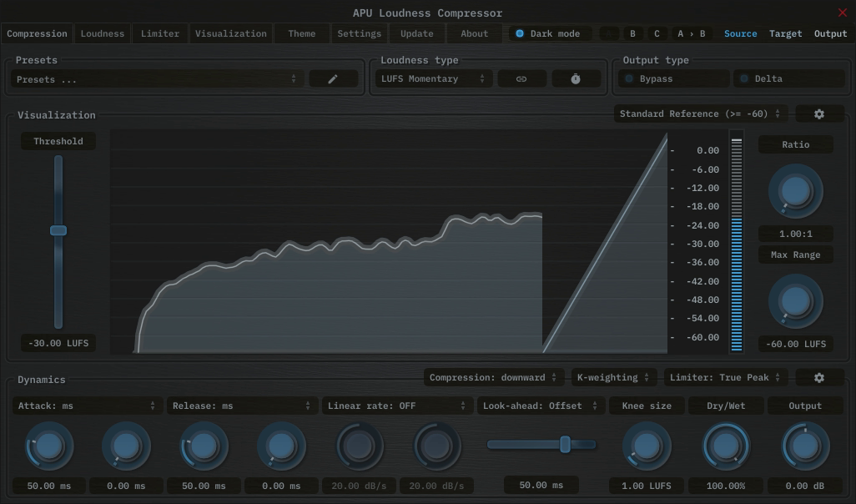This screenshot has height=504, width=856.
Task: Toggle Dark mode off
Action: 551,34
